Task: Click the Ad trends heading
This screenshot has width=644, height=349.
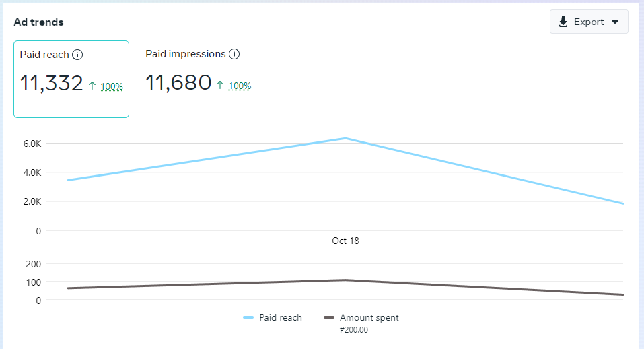Action: point(38,22)
